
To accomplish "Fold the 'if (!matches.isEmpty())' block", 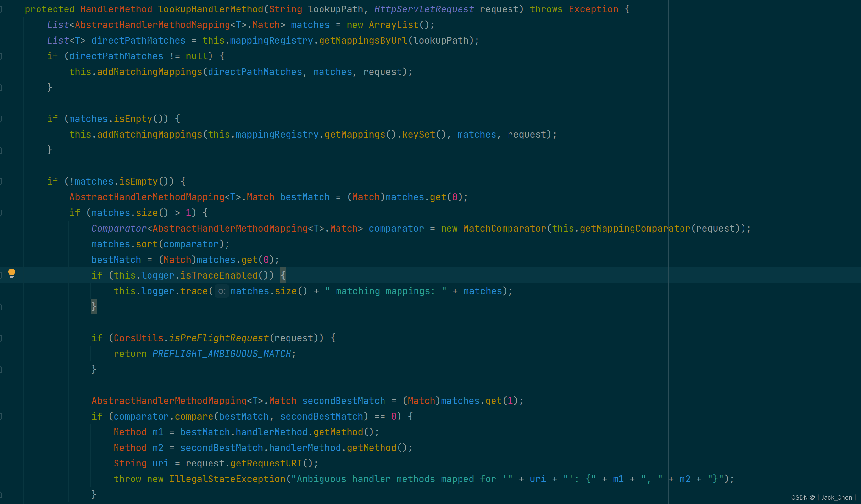I will [x=1, y=181].
